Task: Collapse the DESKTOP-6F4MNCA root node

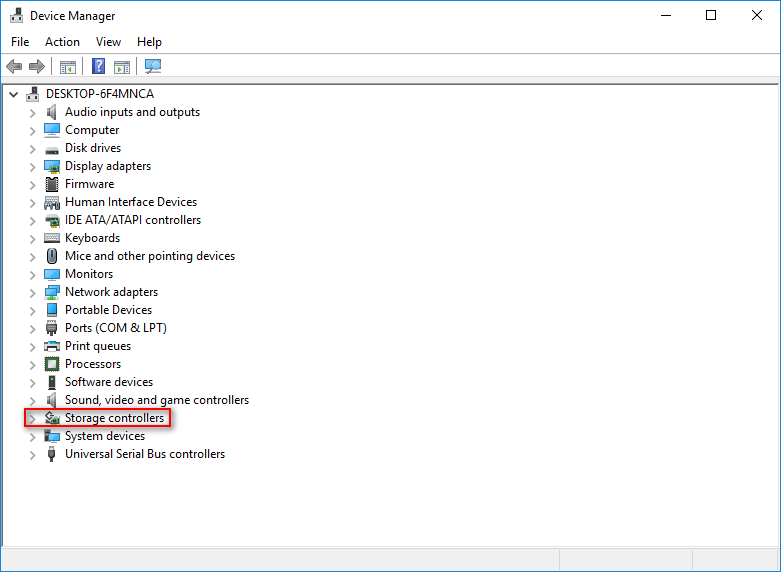Action: point(14,94)
